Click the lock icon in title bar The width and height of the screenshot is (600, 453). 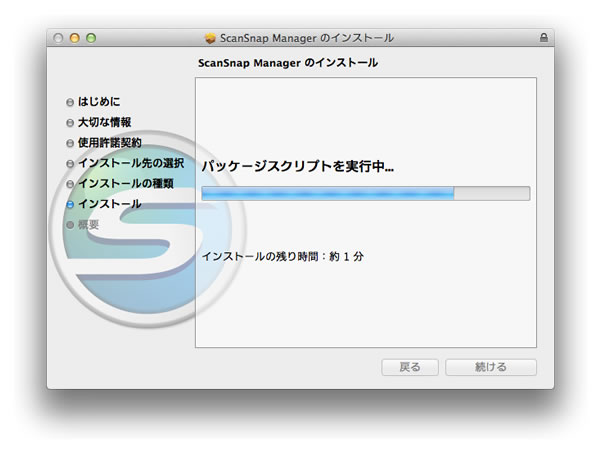[543, 37]
